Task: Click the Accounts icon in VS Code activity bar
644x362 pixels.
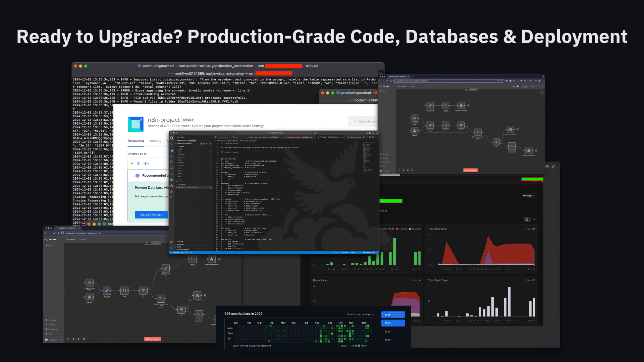Action: pos(172,242)
